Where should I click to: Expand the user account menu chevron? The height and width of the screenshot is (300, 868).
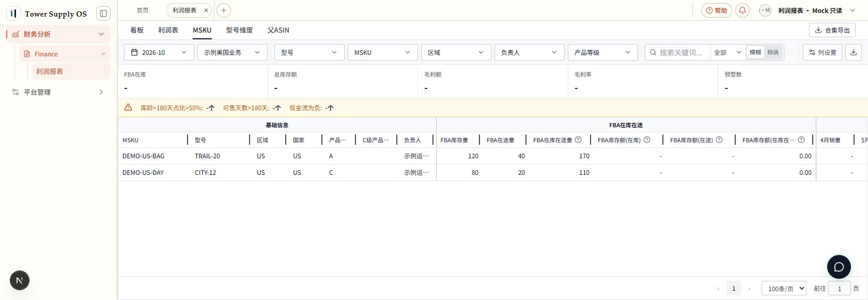[853, 10]
